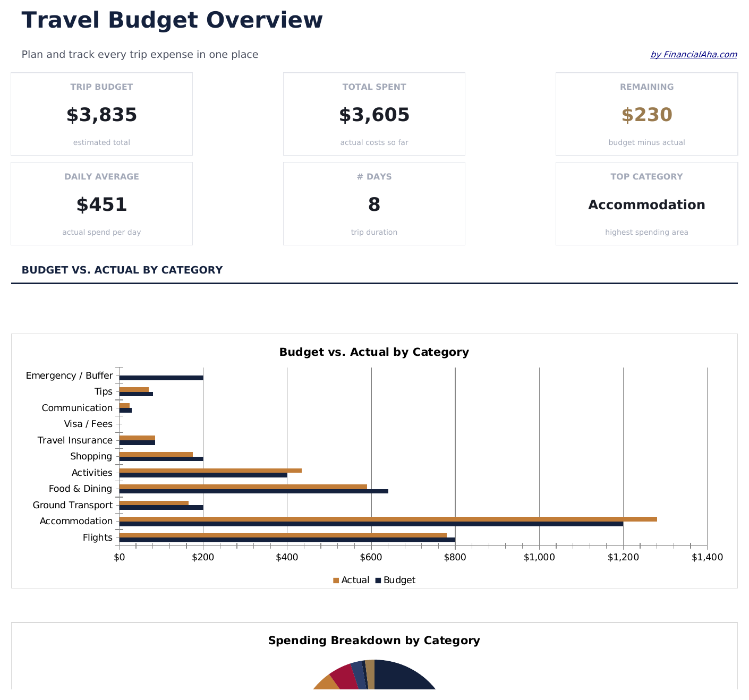
Task: Select the Total Spent $3,605 card
Action: pos(374,114)
